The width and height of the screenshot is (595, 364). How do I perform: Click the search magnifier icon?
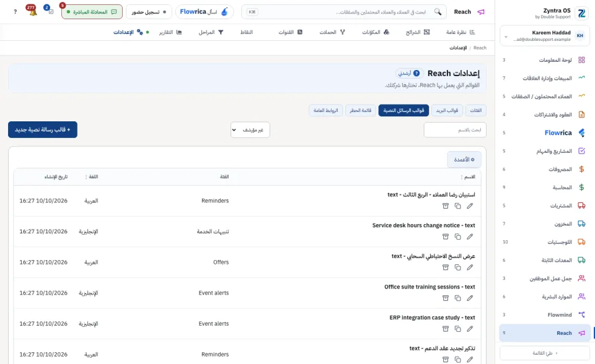438,12
